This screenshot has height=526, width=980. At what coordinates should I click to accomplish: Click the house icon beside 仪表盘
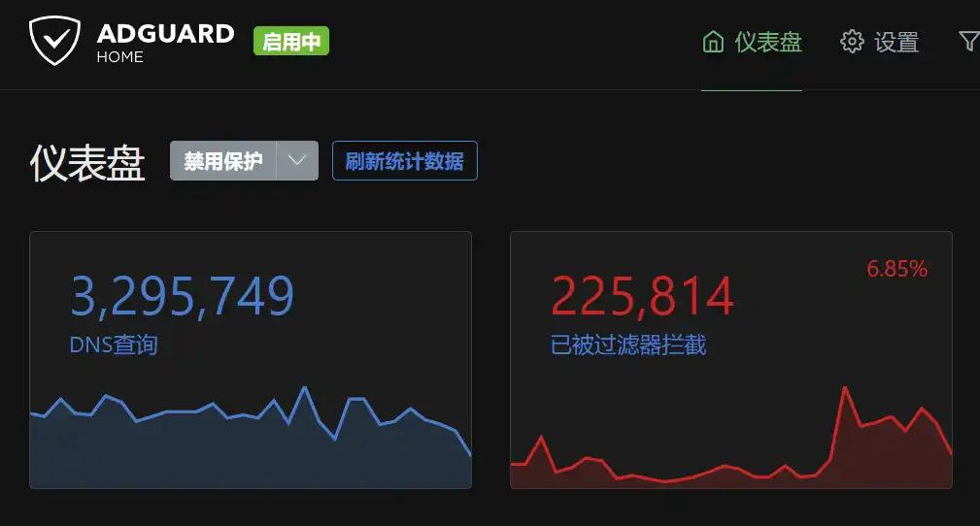click(713, 42)
